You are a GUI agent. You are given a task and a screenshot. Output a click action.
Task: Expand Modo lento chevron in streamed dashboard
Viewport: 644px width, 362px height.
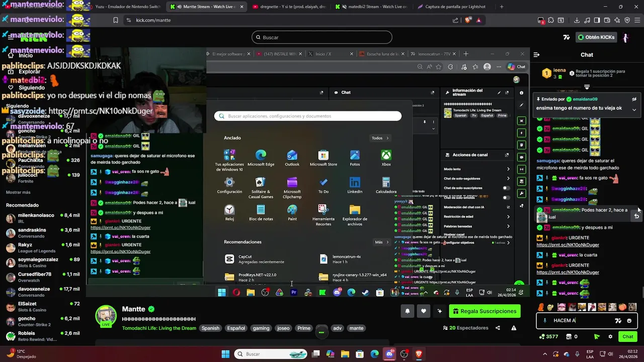(x=508, y=169)
